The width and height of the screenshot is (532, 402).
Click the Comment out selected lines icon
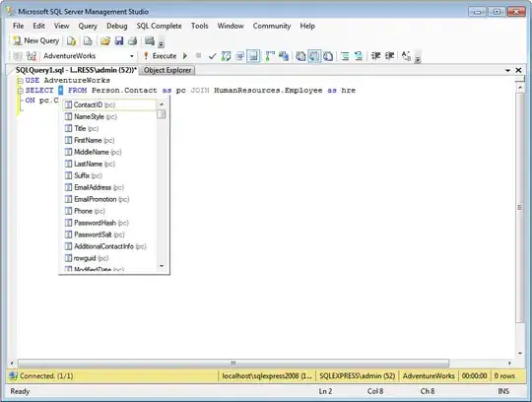[345, 56]
